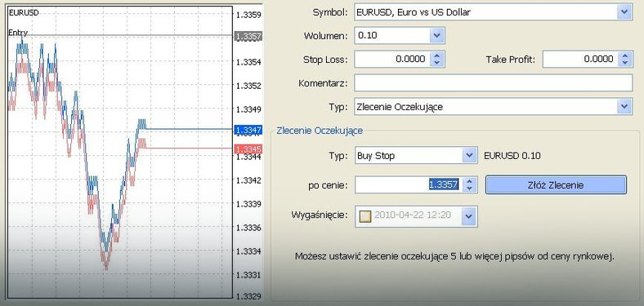Click the 1.3336 price axis label
The height and width of the screenshot is (306, 644).
click(x=249, y=227)
